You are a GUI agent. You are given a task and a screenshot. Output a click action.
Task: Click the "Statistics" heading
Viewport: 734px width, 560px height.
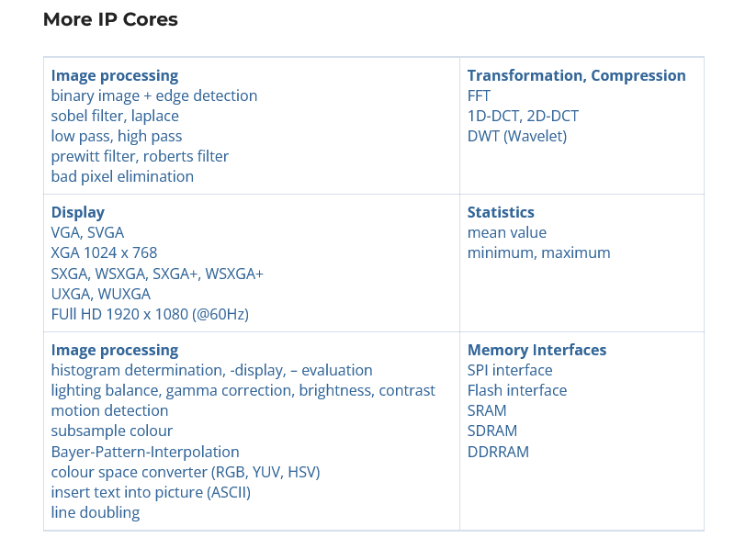tap(501, 212)
